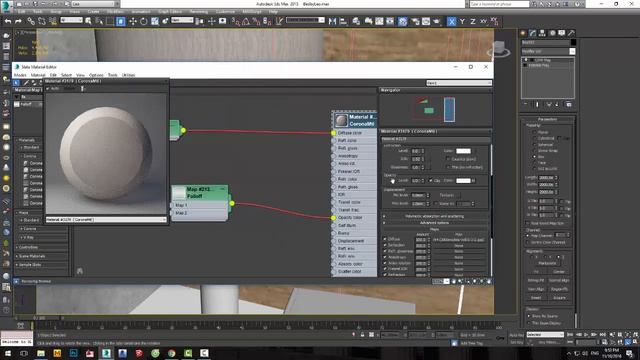
Task: Open the Windows Start menu
Action: pos(8,353)
